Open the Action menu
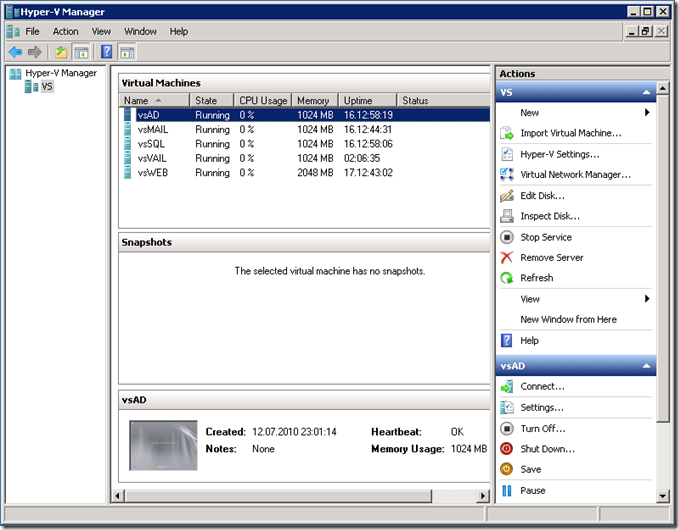The width and height of the screenshot is (679, 530). coord(65,31)
